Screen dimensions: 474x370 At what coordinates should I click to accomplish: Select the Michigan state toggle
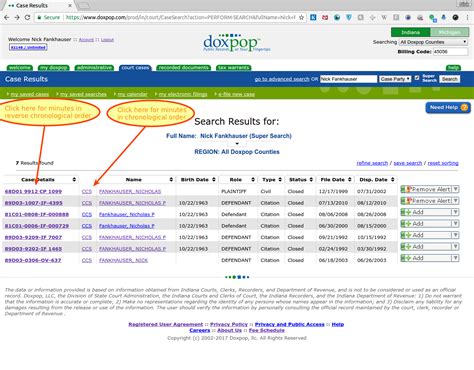click(x=449, y=32)
